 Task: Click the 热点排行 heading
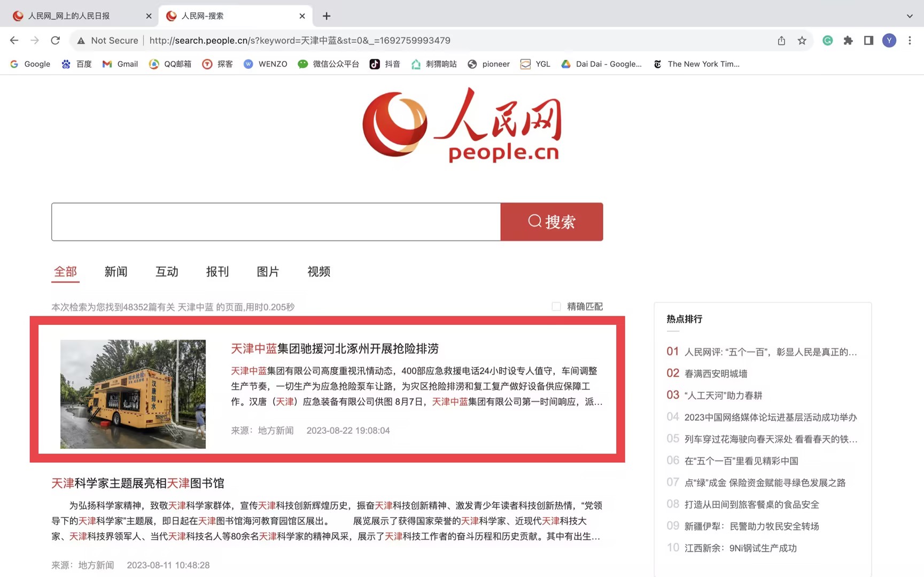[685, 319]
